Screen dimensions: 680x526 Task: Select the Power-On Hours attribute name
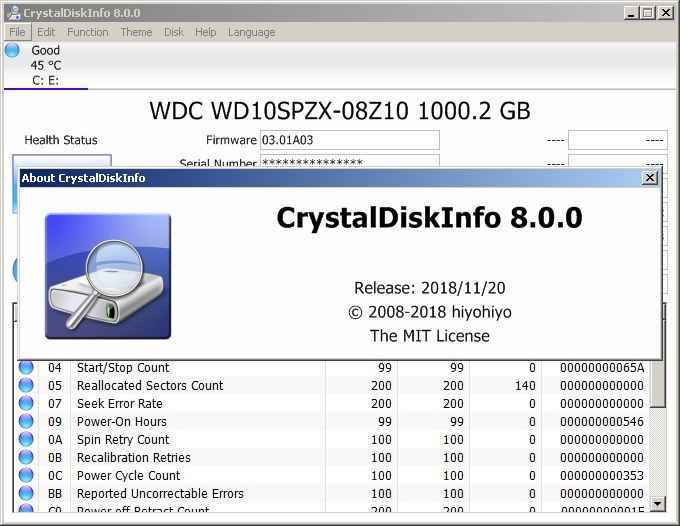pos(121,421)
